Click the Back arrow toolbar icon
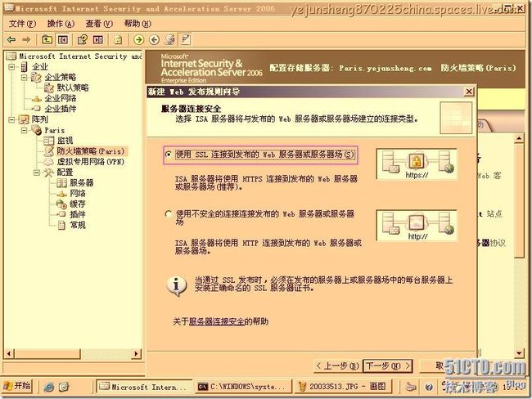Screen dimensions: 532x399 [x=11, y=40]
